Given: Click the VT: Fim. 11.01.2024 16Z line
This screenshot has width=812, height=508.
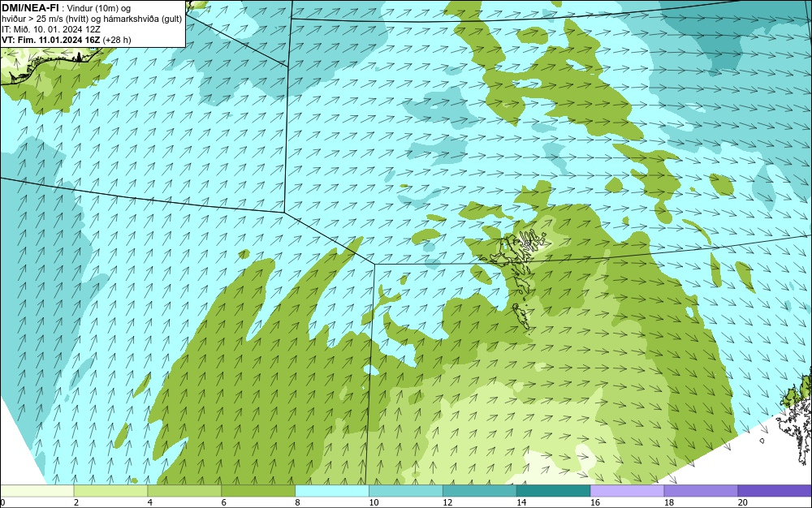Looking at the screenshot, I should [x=51, y=40].
